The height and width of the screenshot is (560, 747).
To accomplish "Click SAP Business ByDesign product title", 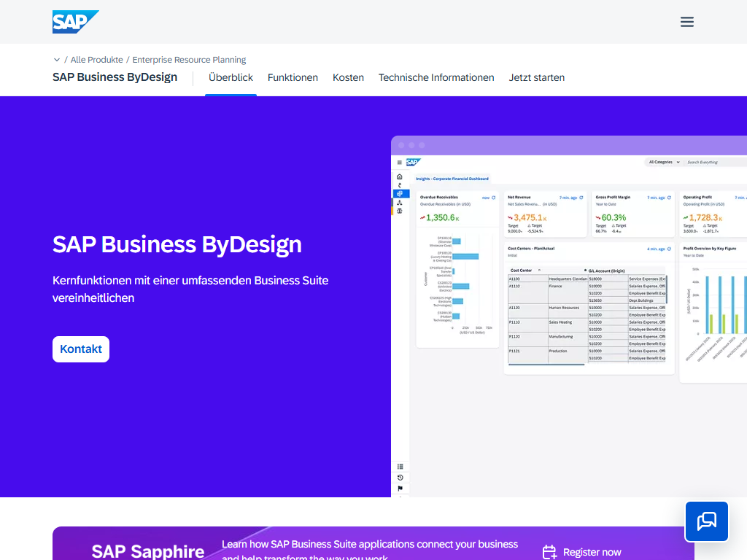I will [x=115, y=77].
